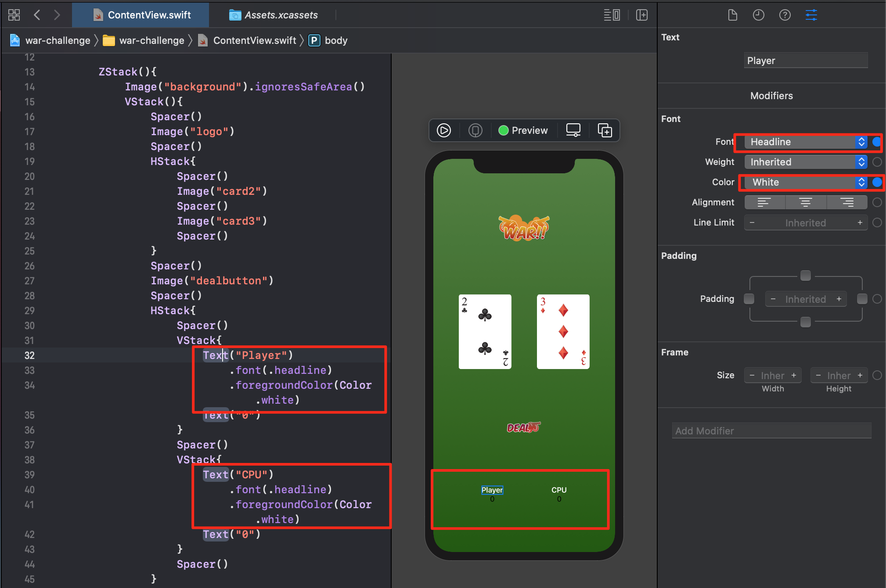Open preview device settings monitor icon
This screenshot has width=886, height=588.
click(x=573, y=130)
